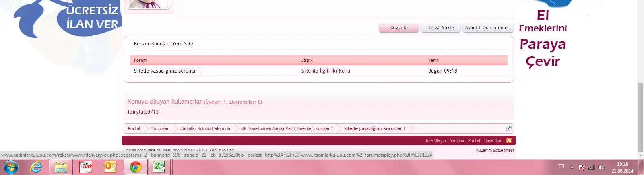Open the Action Center flag icon
Image resolution: width=644 pixels, height=175 pixels.
582,167
